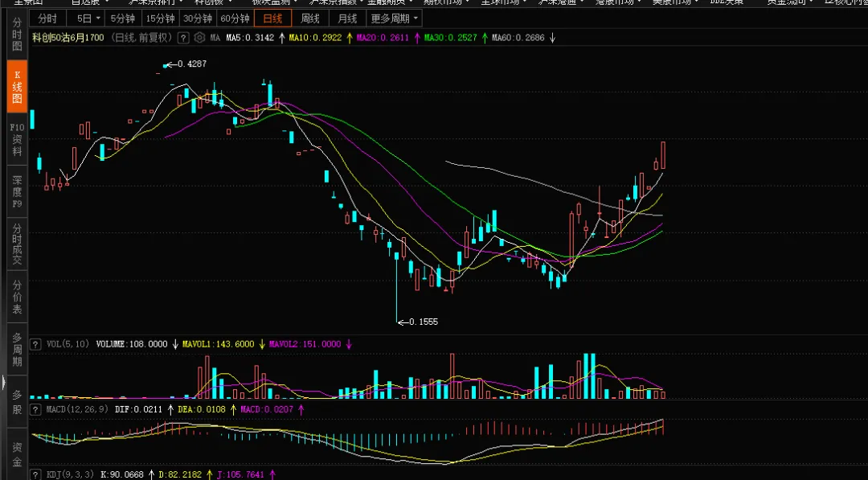Click the D:82.2182 value
Screen dimensions: 868x480
tap(180, 474)
